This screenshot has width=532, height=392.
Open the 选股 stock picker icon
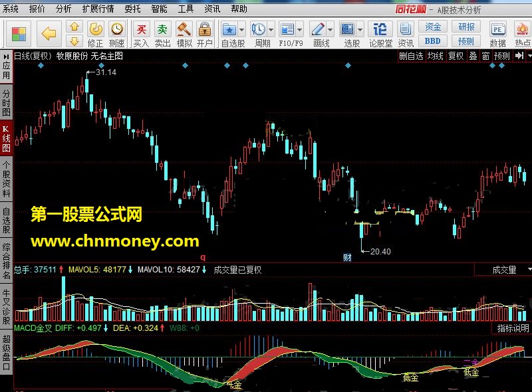[348, 30]
